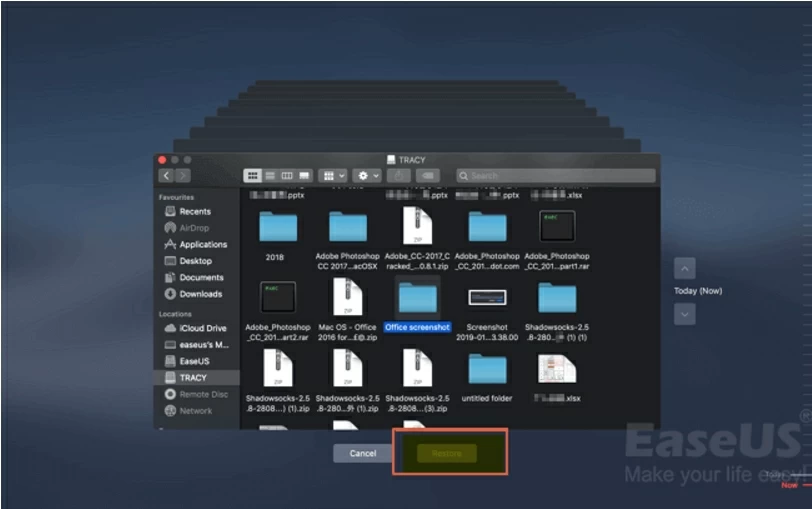The height and width of the screenshot is (509, 812).
Task: Click the Search field
Action: [555, 176]
